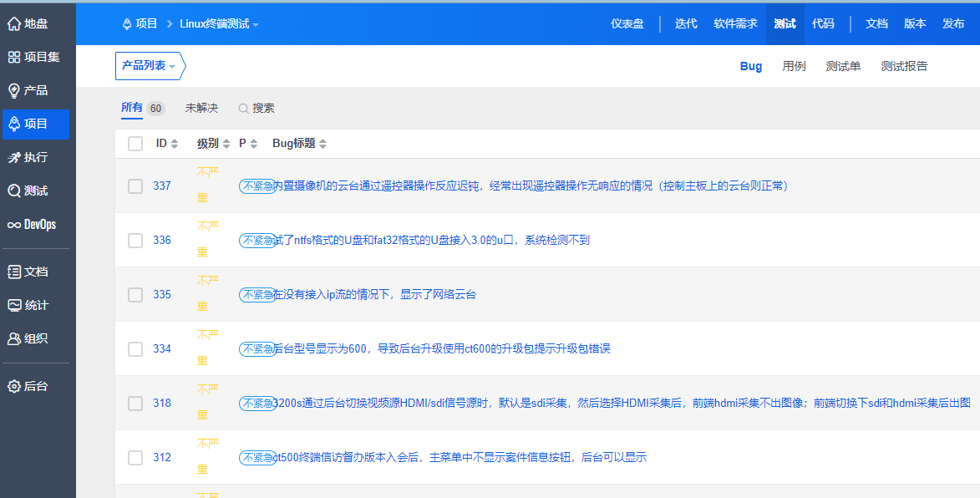Toggle the select-all checkbox in table header
The image size is (980, 498).
[x=135, y=144]
